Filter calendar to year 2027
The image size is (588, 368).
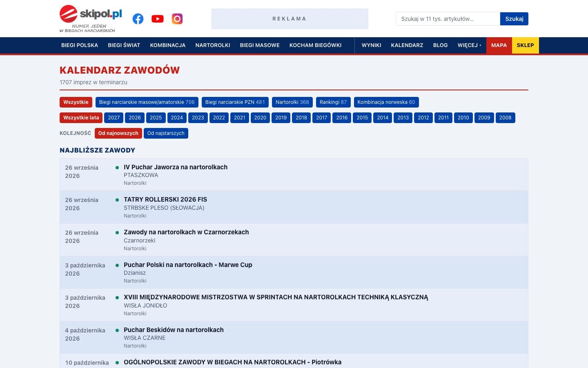(114, 118)
